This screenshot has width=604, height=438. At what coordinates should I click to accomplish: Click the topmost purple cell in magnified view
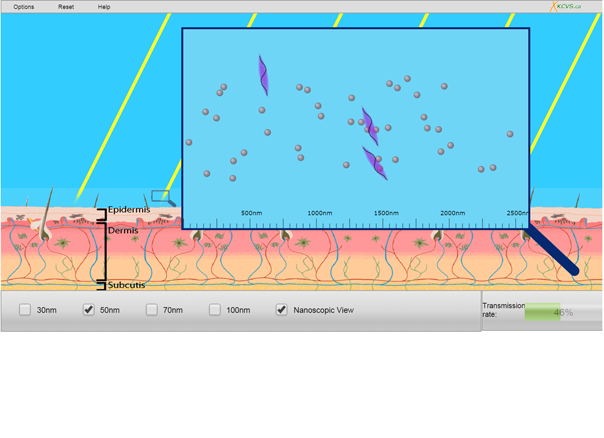264,75
